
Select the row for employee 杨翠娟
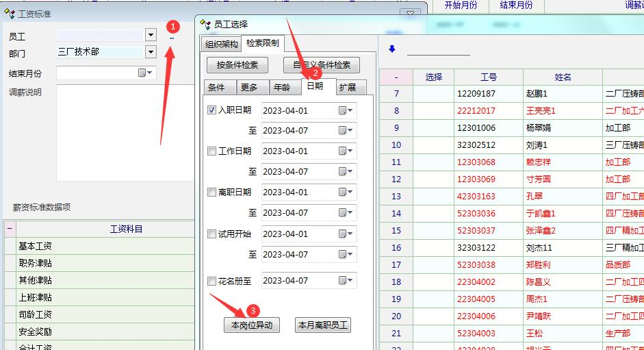pyautogui.click(x=539, y=127)
